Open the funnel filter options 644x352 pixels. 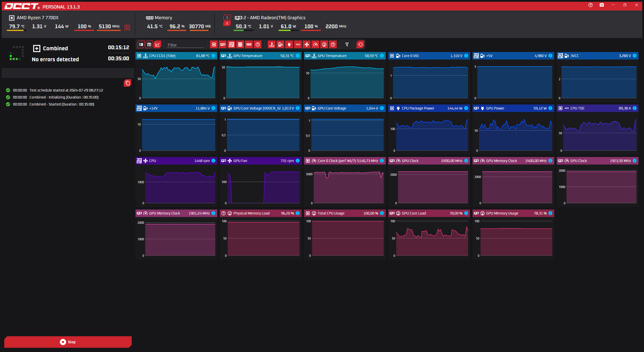(347, 44)
